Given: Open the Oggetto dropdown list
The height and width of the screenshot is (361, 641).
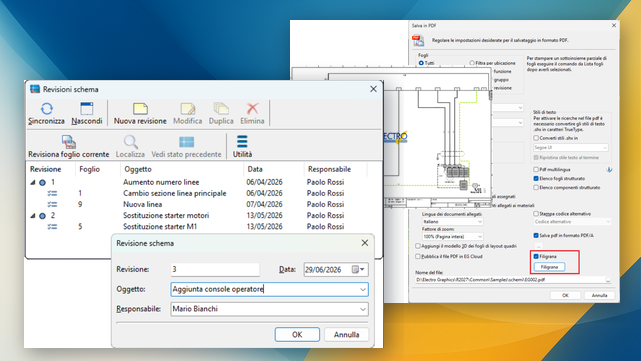Looking at the screenshot, I should tap(362, 289).
